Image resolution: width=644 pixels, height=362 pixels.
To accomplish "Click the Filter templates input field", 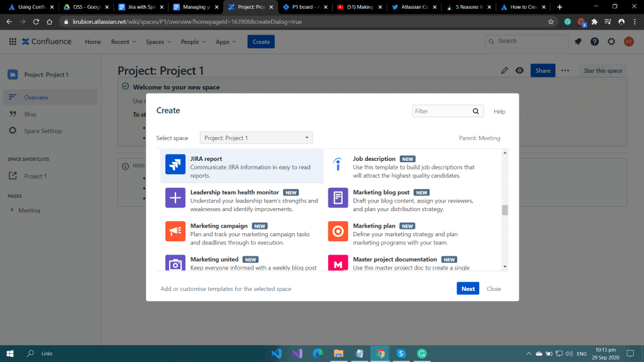I will (441, 111).
